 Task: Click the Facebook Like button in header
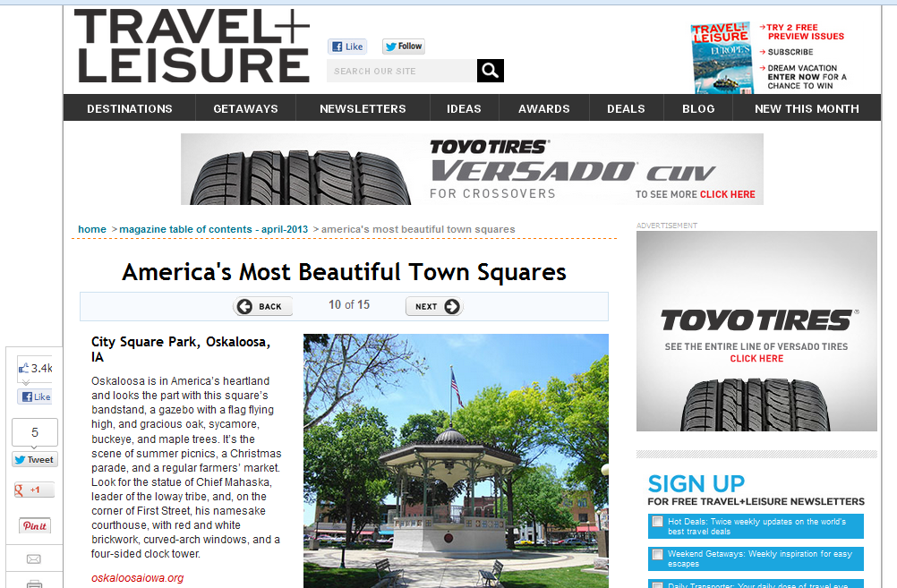(347, 47)
